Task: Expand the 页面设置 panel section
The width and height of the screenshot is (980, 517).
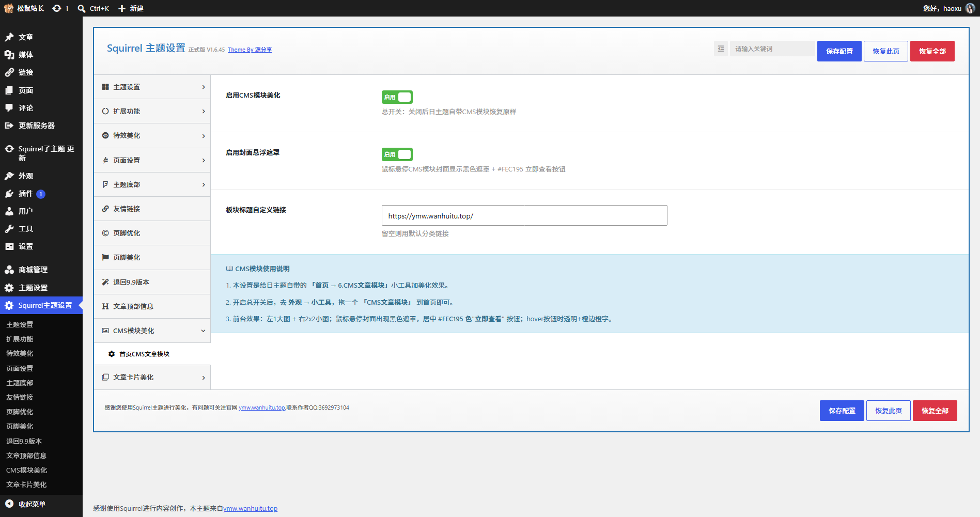Action: point(152,160)
